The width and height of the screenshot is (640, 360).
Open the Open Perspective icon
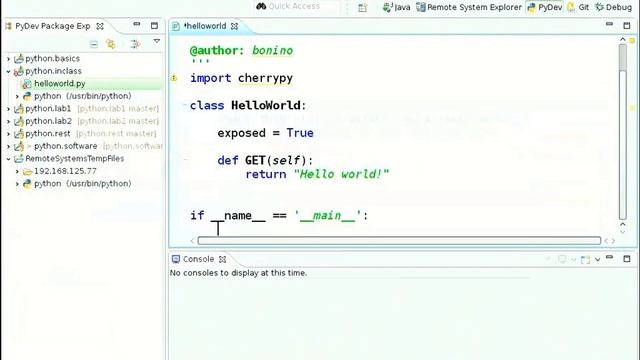pos(362,7)
